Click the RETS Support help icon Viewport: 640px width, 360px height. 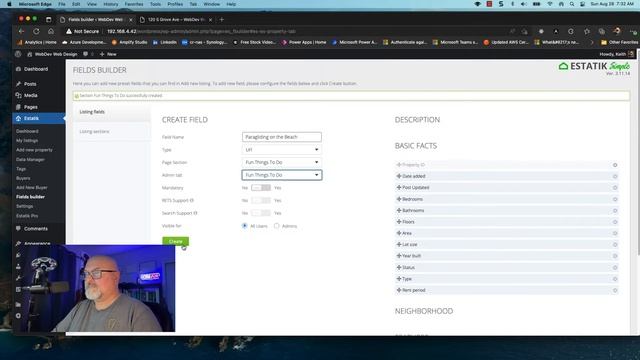point(192,200)
